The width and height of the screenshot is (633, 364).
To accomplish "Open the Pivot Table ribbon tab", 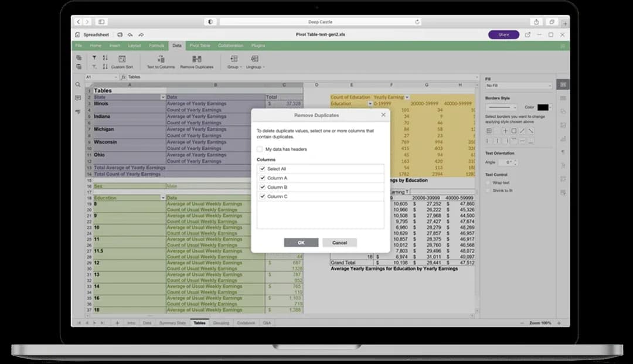I will 200,46.
